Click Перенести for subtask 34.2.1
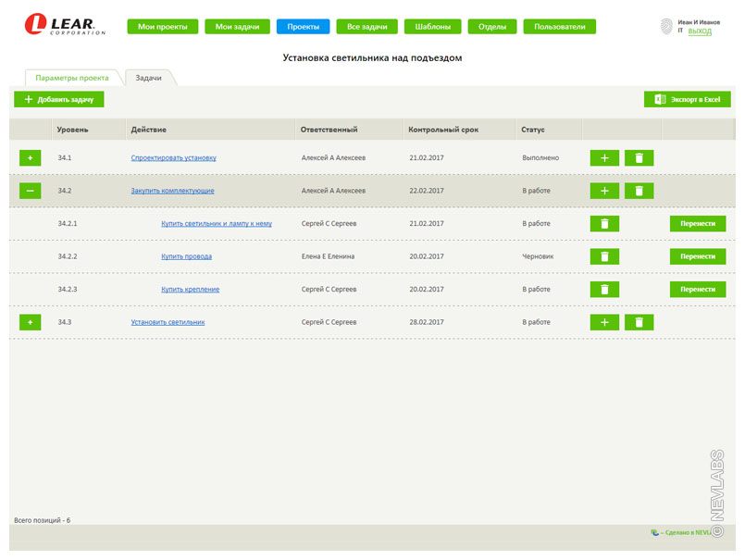The image size is (745, 560). click(698, 224)
